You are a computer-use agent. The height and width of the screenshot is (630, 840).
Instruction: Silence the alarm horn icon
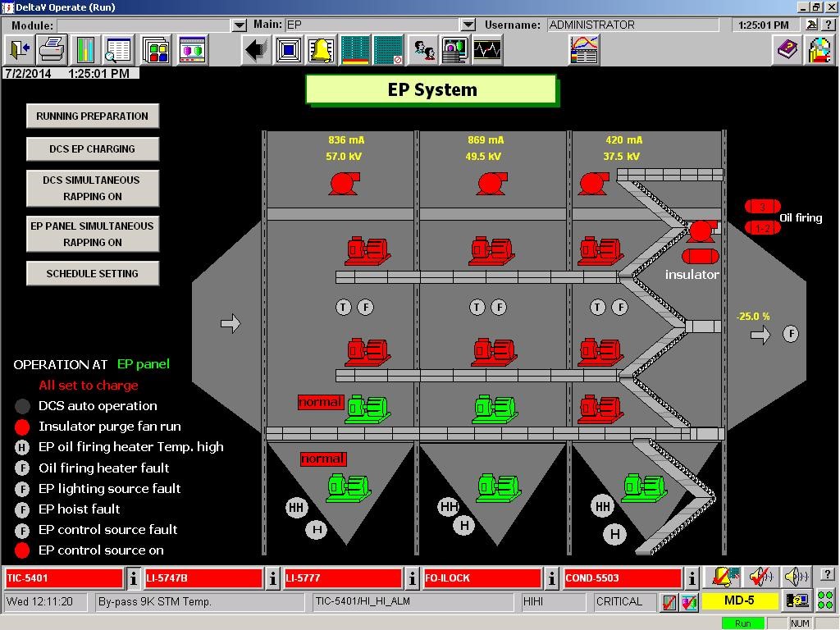click(x=760, y=577)
